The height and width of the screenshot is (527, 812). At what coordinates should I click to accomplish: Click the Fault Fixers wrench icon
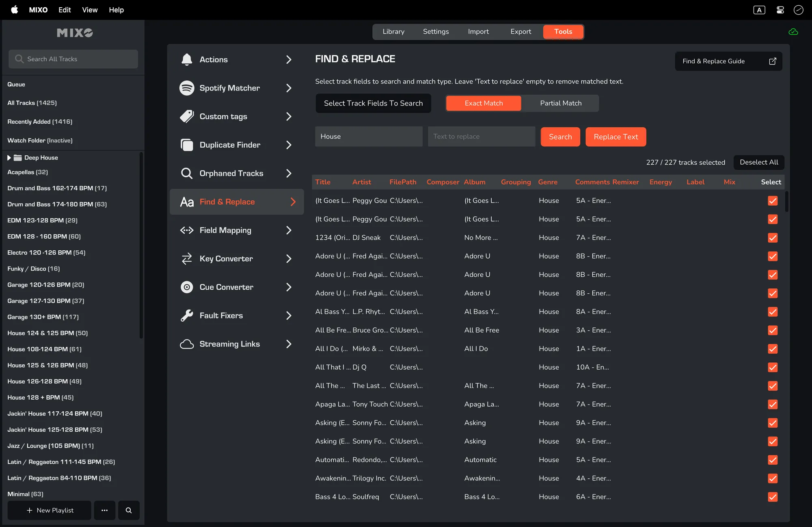pos(187,316)
